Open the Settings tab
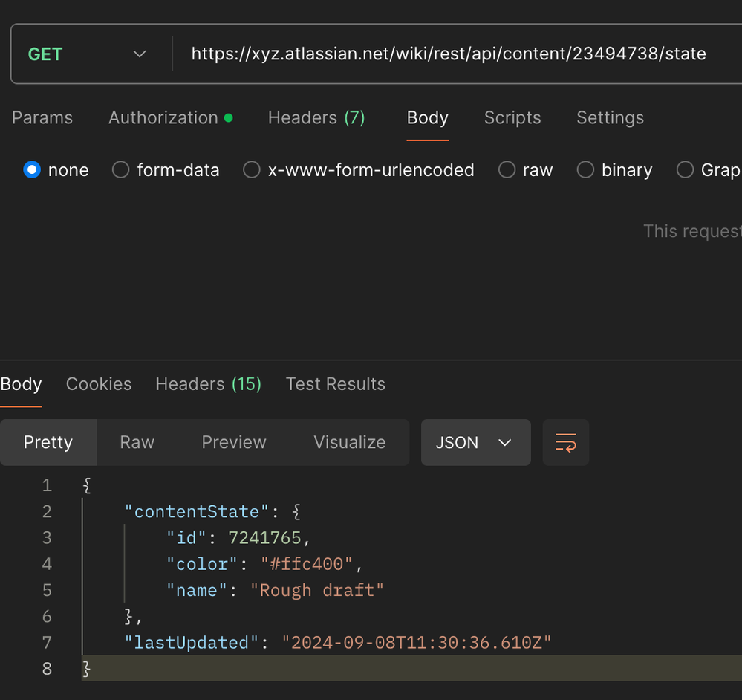The height and width of the screenshot is (700, 742). [x=610, y=118]
